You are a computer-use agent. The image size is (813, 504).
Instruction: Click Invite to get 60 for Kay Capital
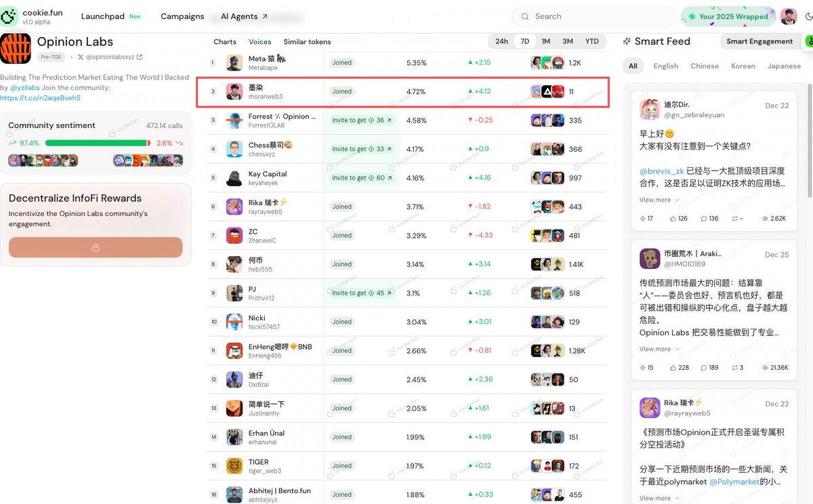[362, 178]
